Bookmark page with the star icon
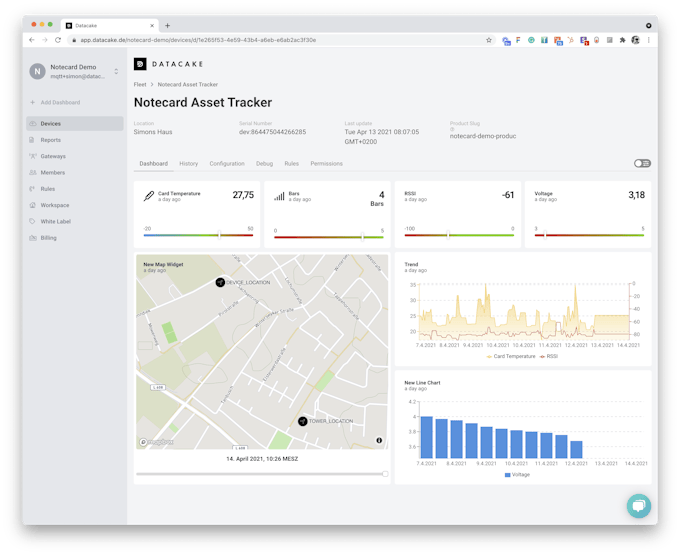 [488, 40]
